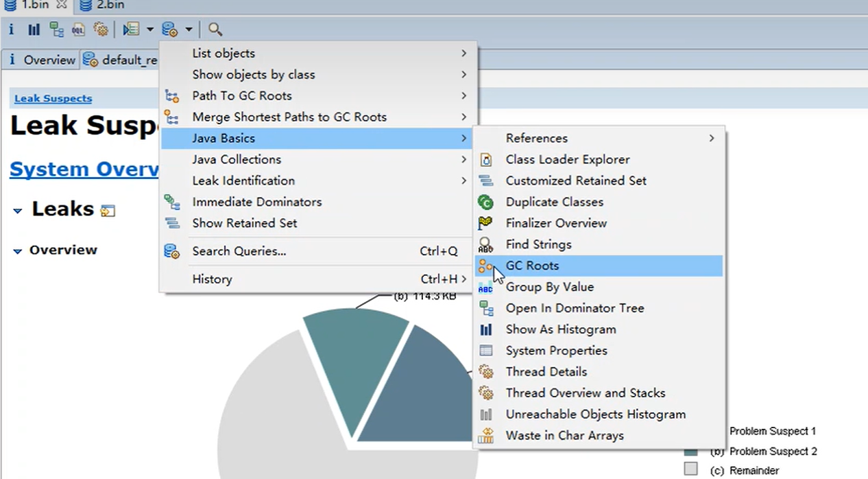Open the Thread Overview gears toolbar icon

click(101, 30)
